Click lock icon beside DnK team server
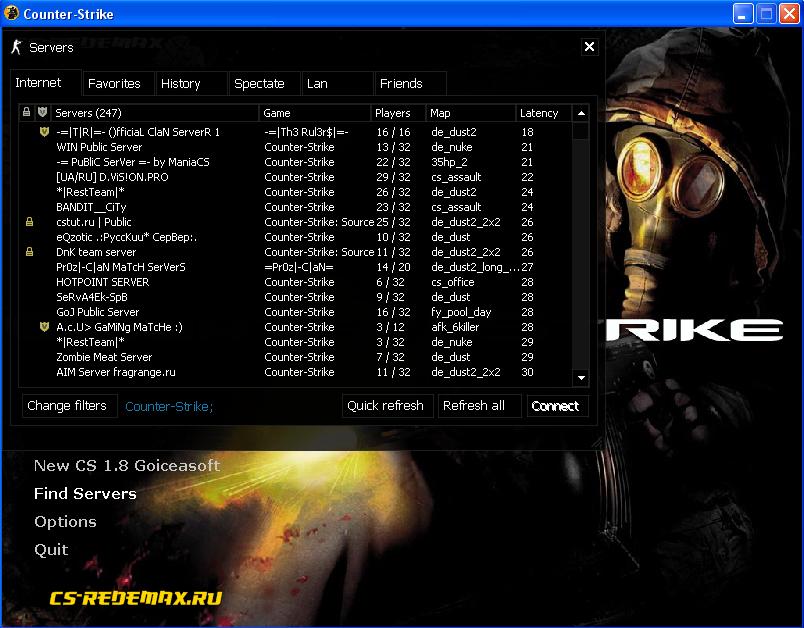Image resolution: width=804 pixels, height=628 pixels. (x=30, y=252)
